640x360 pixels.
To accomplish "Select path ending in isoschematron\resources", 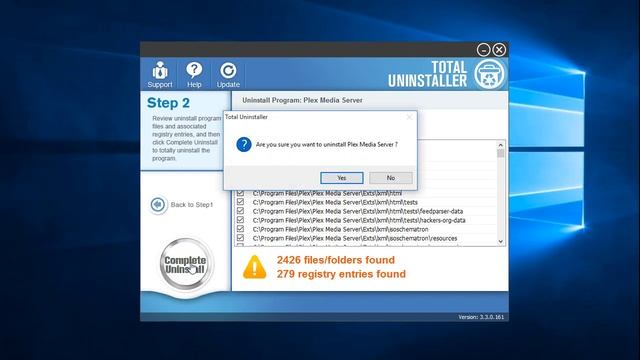I will 355,238.
